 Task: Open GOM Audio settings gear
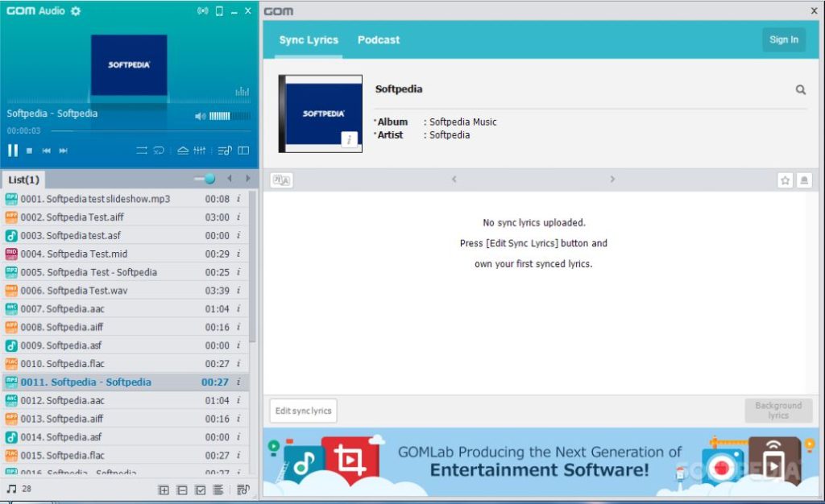click(76, 11)
